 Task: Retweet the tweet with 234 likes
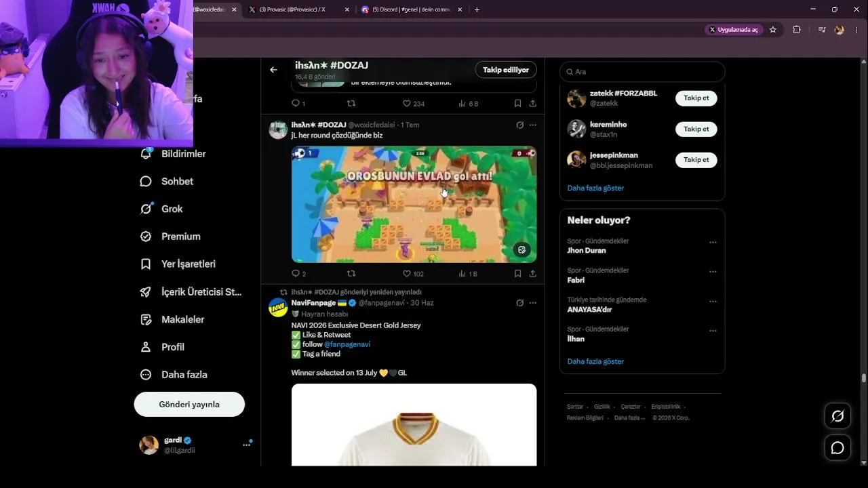tap(351, 104)
